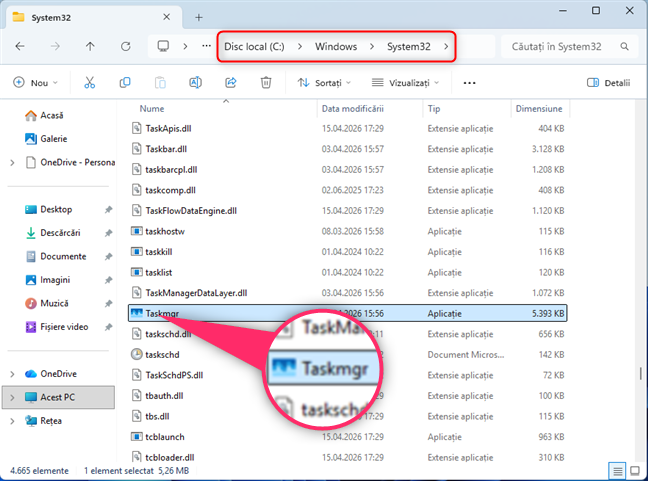Image resolution: width=648 pixels, height=481 pixels.
Task: Close the System32 tab
Action: (167, 17)
